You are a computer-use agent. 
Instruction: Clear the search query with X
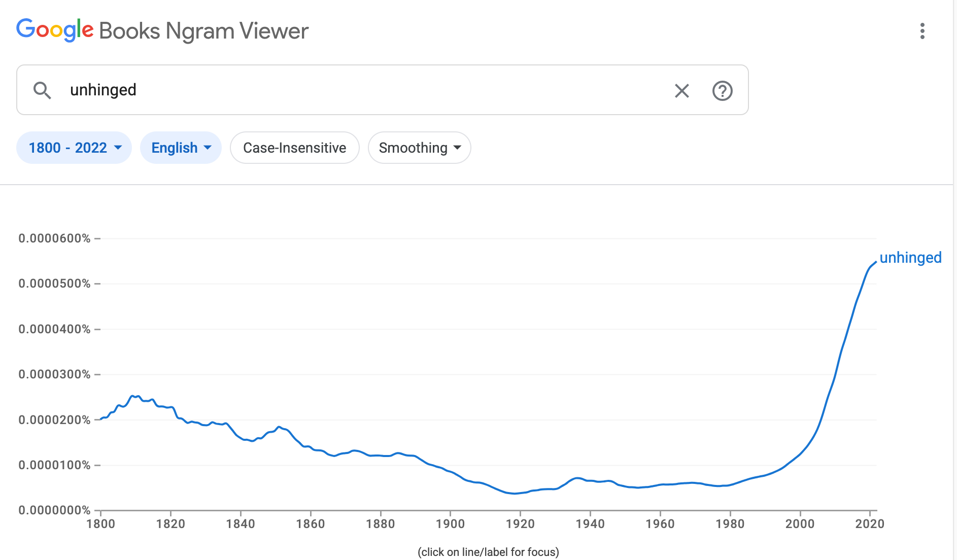click(681, 91)
